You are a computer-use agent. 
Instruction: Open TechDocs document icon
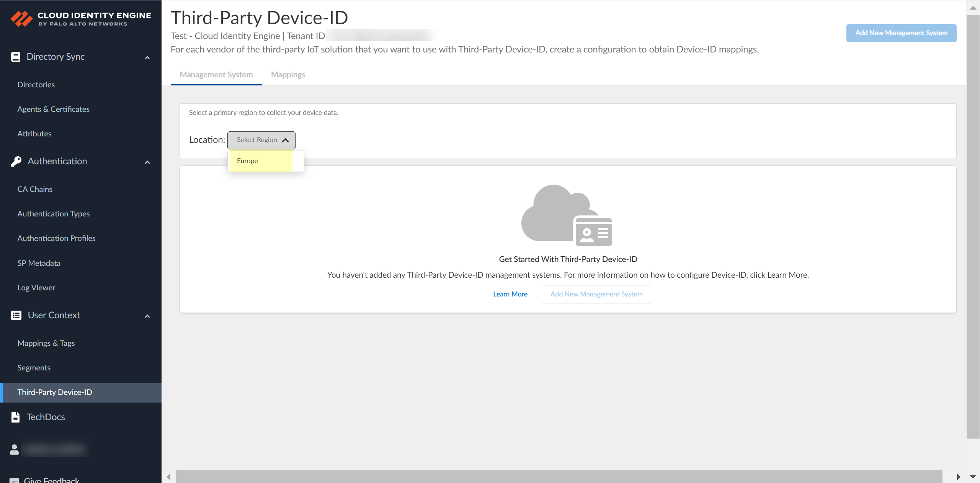tap(15, 417)
